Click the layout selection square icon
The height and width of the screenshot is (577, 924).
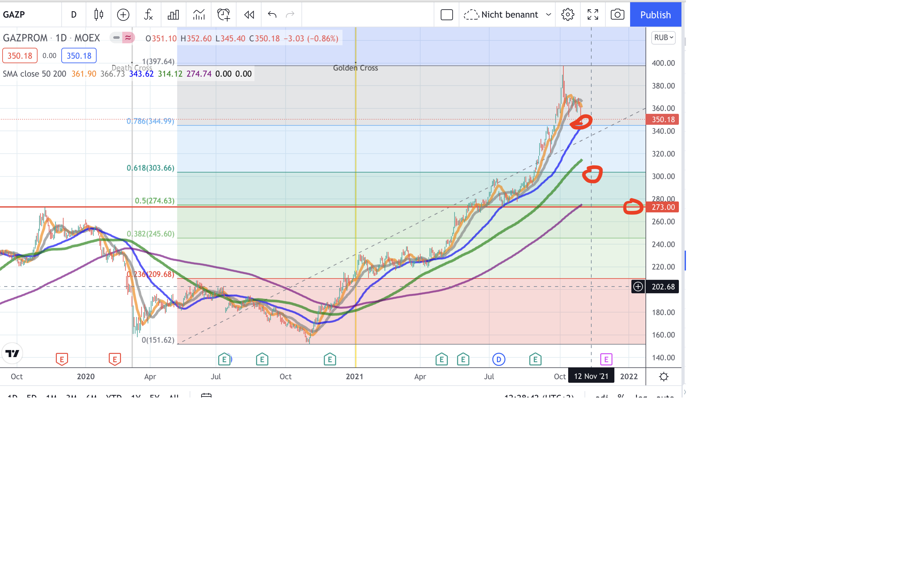click(x=446, y=15)
